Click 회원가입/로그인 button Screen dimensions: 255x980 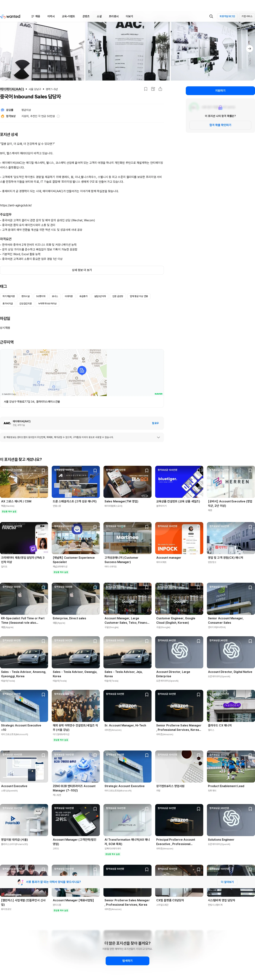[x=227, y=16]
